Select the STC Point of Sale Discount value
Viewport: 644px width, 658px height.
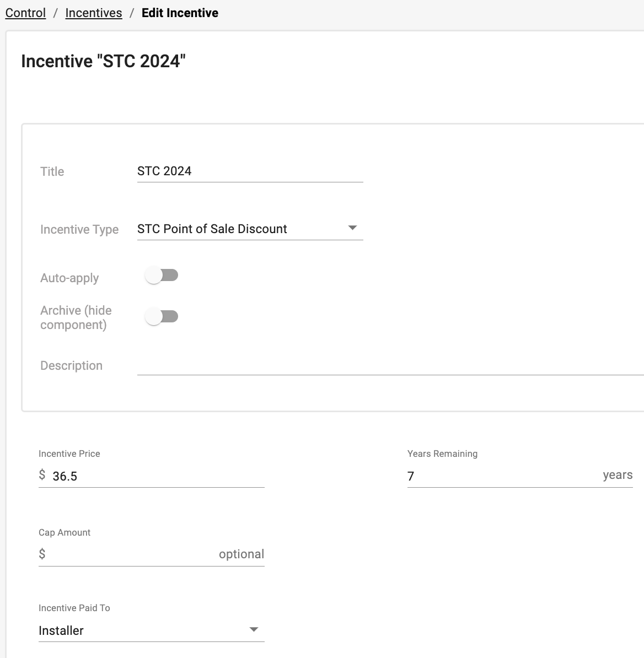click(x=212, y=229)
